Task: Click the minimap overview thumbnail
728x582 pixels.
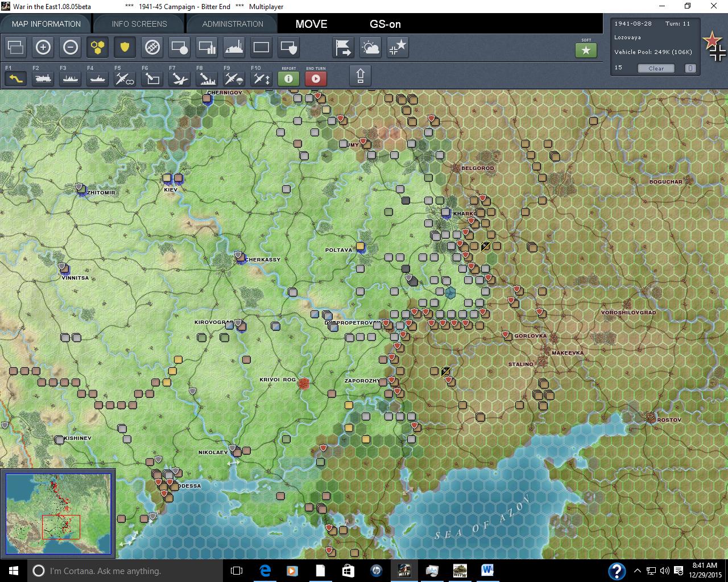Action: point(59,514)
